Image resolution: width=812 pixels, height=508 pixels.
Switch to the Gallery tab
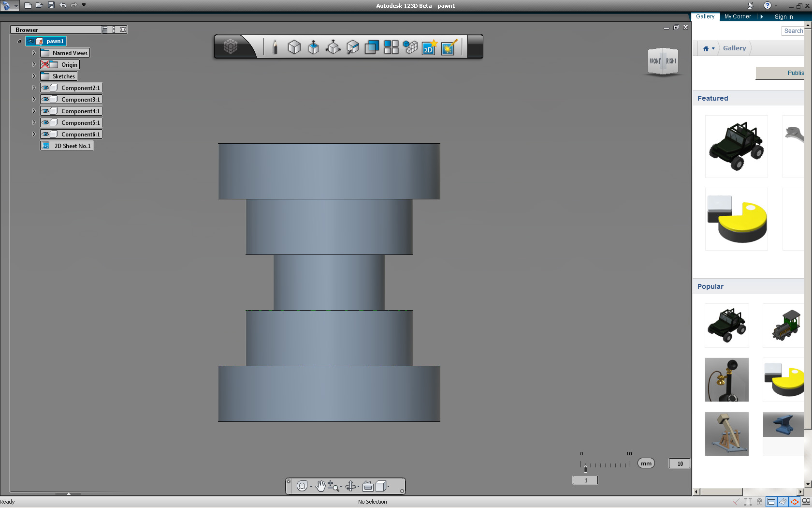pyautogui.click(x=705, y=16)
